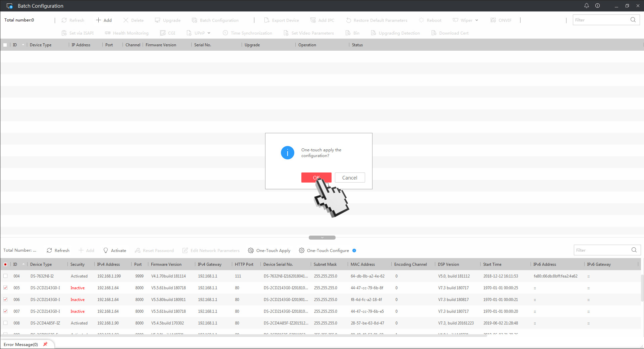Uncheck the box for device 006
Image resolution: width=644 pixels, height=349 pixels.
[5, 299]
